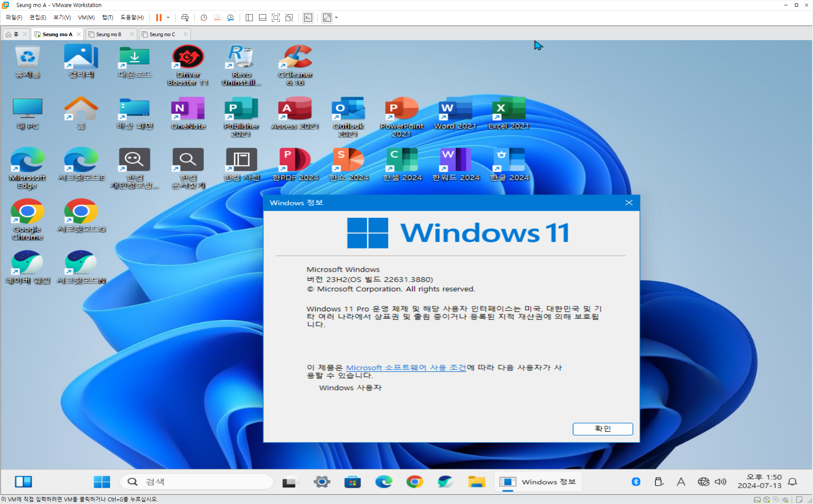
Task: Open VMware 편집(E) menu
Action: coord(38,18)
